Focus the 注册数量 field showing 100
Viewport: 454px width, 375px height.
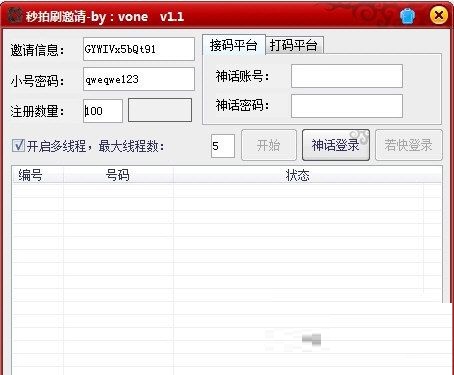[x=103, y=111]
